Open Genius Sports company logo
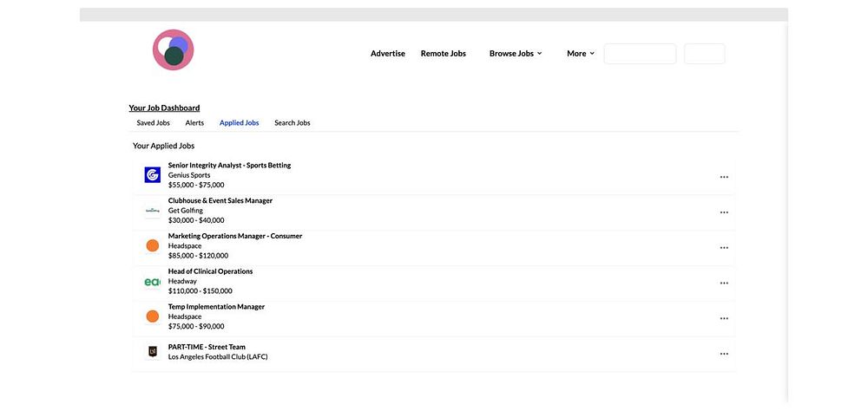The height and width of the screenshot is (411, 868). tap(152, 175)
